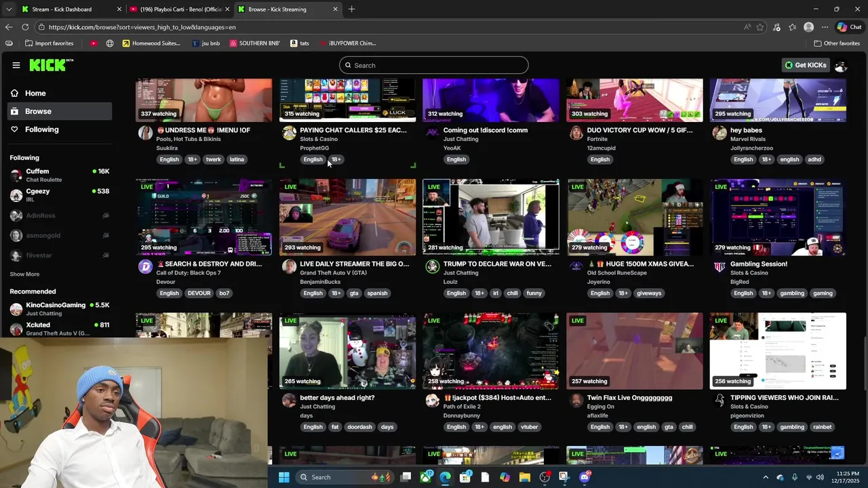This screenshot has height=488, width=868.
Task: Click the browser address bar URL
Action: [142, 27]
